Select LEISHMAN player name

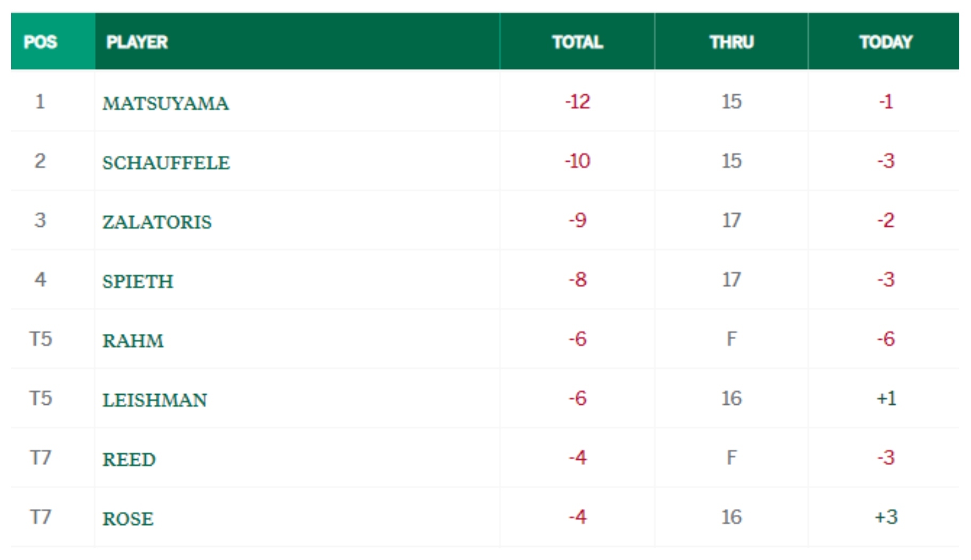point(155,400)
